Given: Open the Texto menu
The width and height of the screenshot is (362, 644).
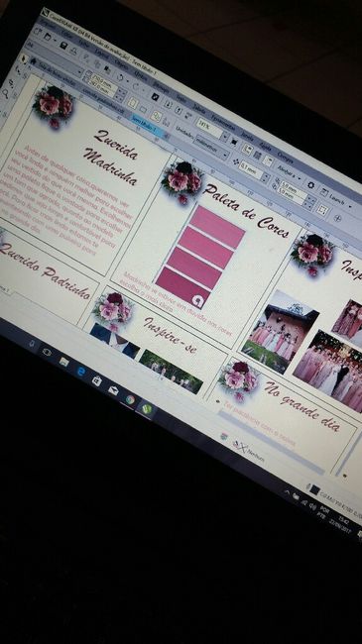Looking at the screenshot, I should coord(181,99).
